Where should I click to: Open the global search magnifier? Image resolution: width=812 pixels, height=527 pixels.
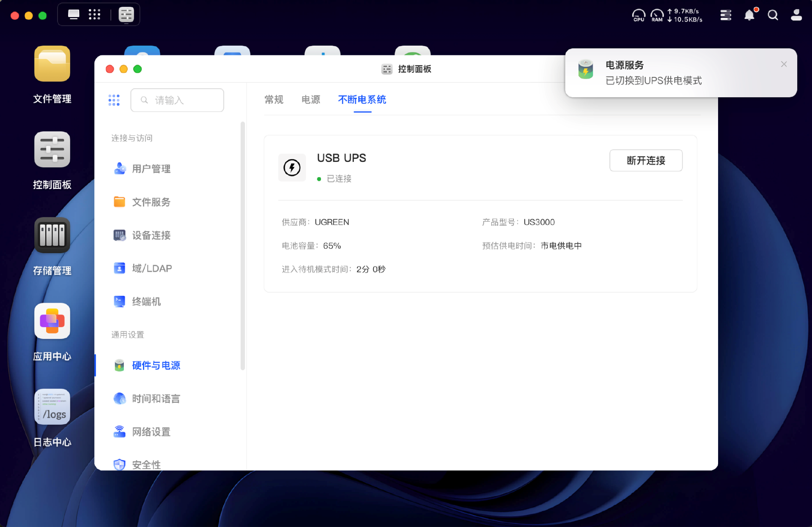click(773, 15)
